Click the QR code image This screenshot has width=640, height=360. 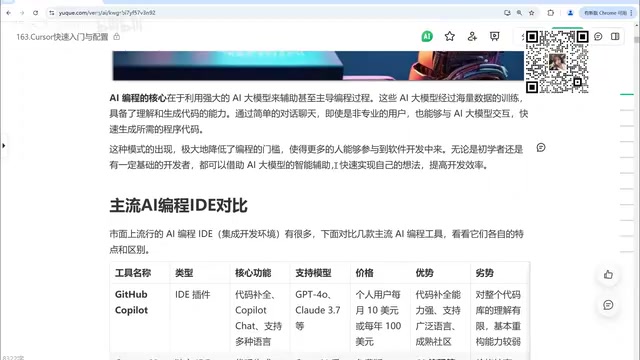click(x=557, y=62)
